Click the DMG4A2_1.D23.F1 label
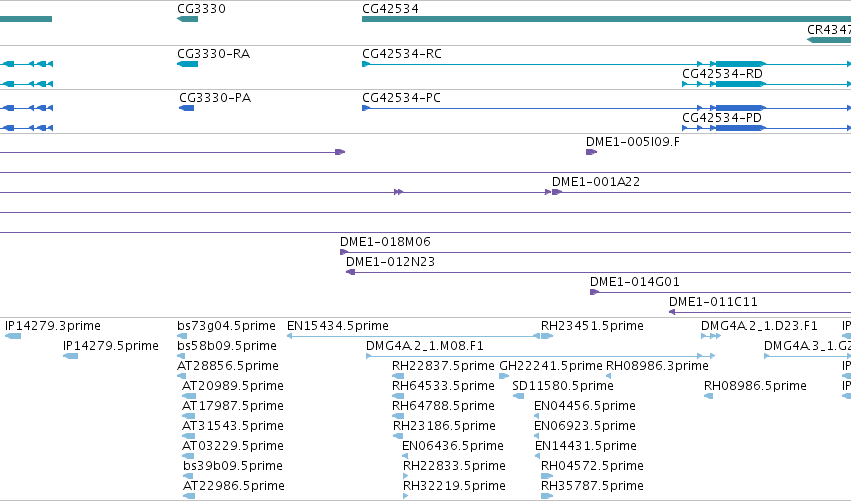The image size is (851, 501). click(759, 326)
